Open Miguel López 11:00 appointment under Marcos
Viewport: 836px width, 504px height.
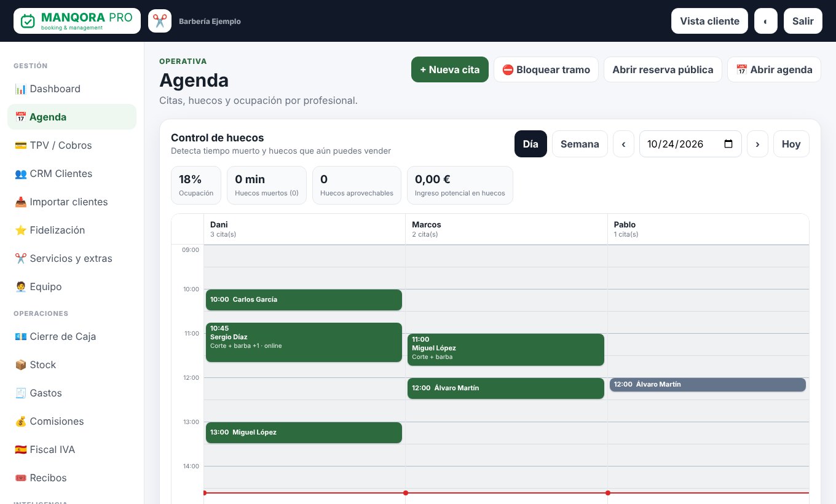(x=505, y=350)
